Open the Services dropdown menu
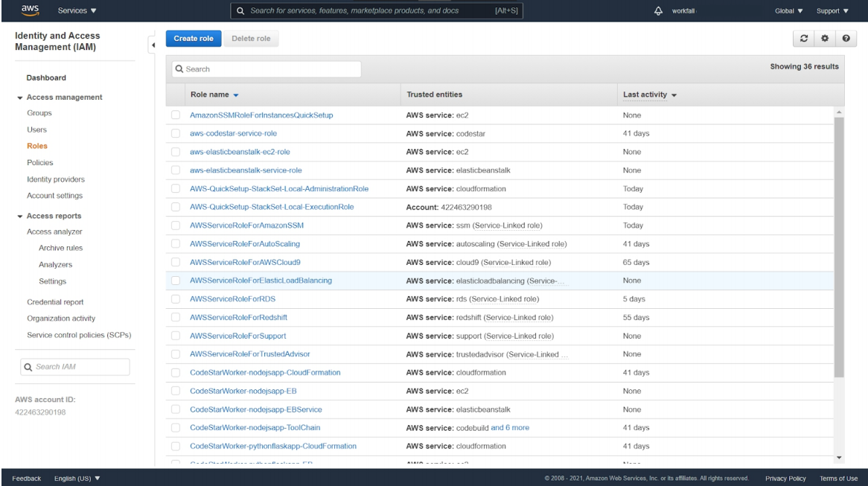The height and width of the screenshot is (486, 868). 77,10
